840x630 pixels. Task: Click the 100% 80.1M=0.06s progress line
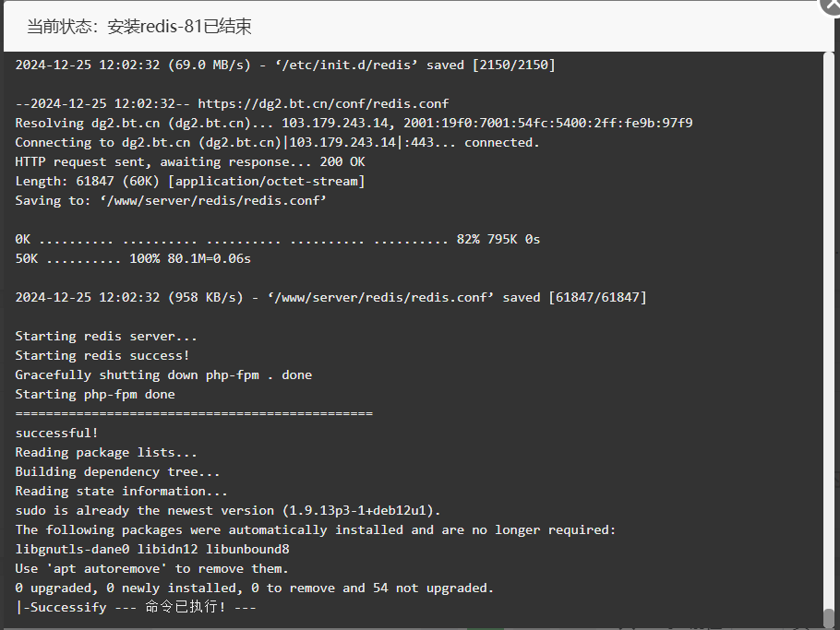[133, 258]
